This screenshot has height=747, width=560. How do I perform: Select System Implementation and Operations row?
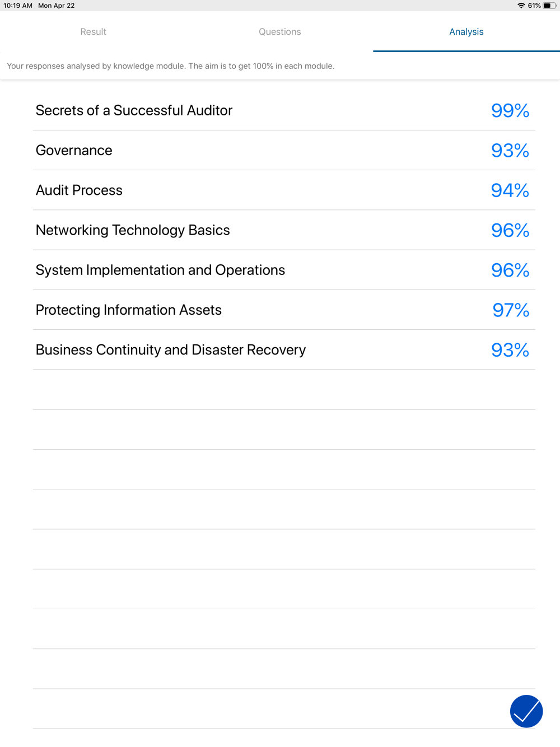pyautogui.click(x=284, y=270)
